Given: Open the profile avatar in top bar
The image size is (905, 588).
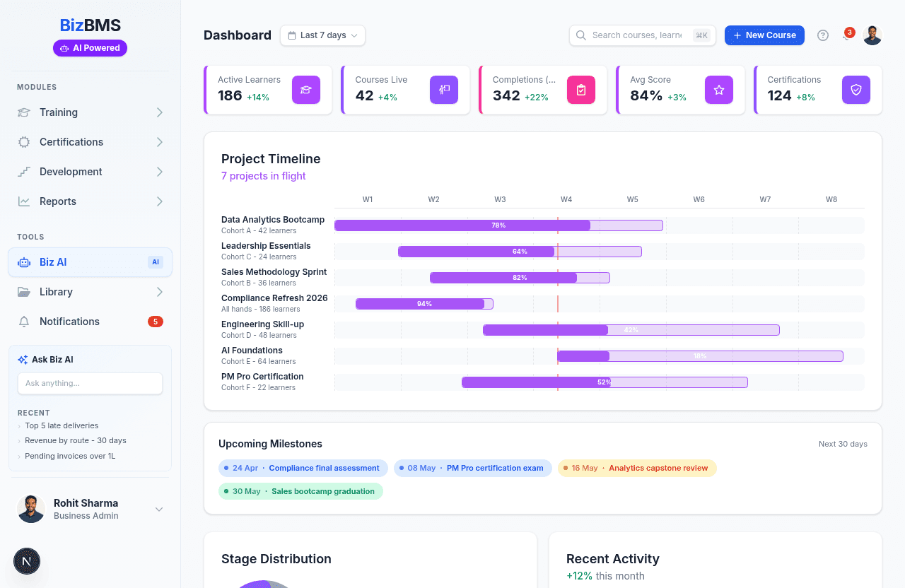Looking at the screenshot, I should pos(872,35).
